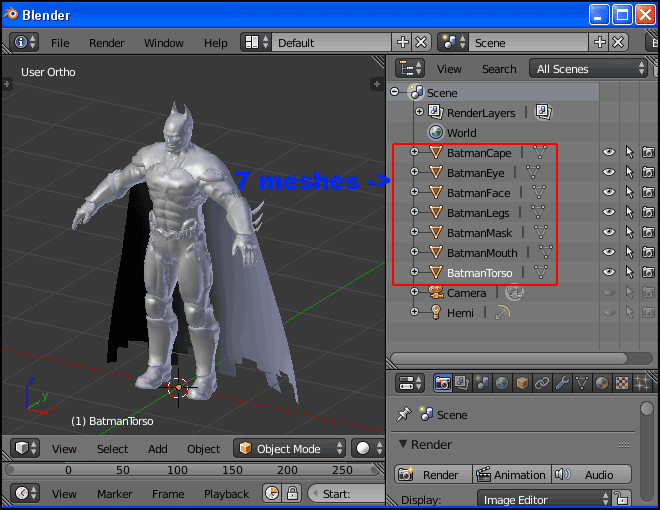Switch to Scene properties tab
The width and height of the screenshot is (660, 510).
pos(482,383)
